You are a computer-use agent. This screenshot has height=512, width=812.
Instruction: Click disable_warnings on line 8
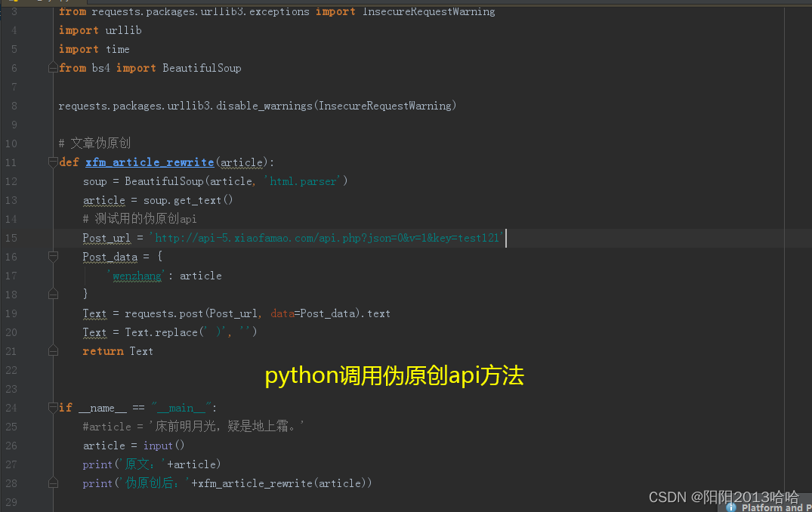tap(264, 106)
